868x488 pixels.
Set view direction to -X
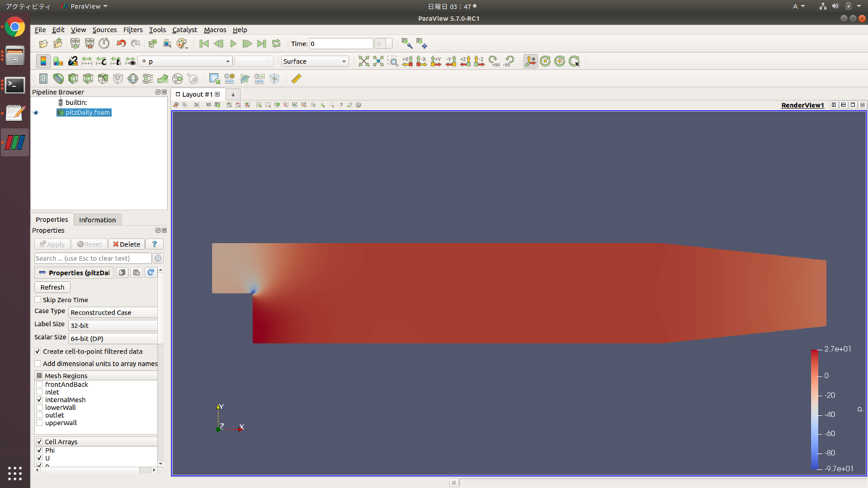click(x=422, y=61)
